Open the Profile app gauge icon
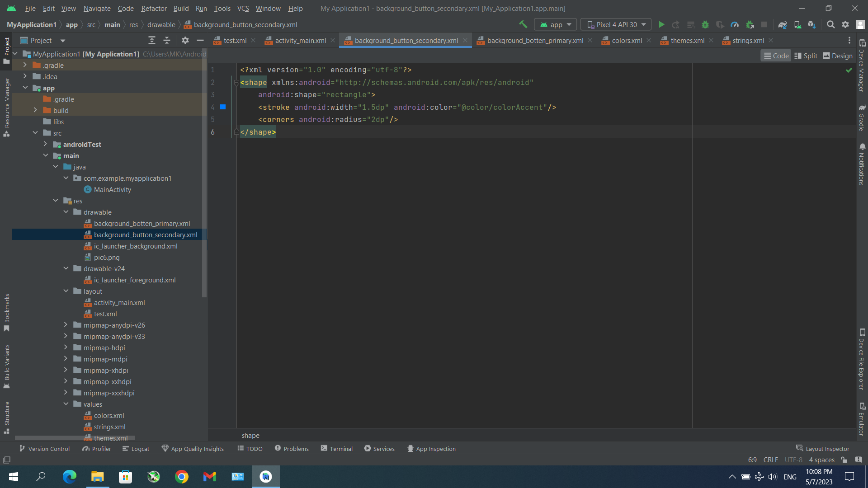This screenshot has width=868, height=488. (x=735, y=24)
